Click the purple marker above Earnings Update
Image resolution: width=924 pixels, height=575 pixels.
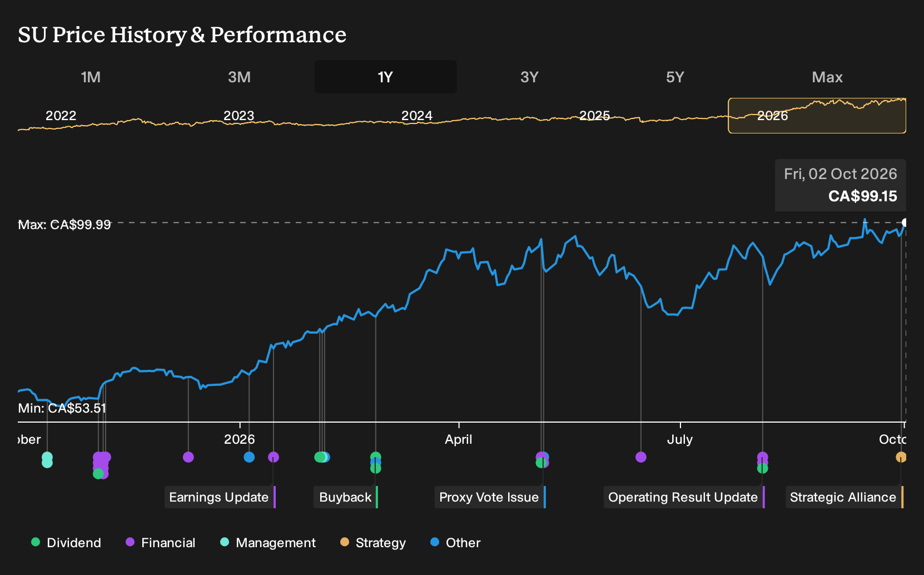point(274,457)
